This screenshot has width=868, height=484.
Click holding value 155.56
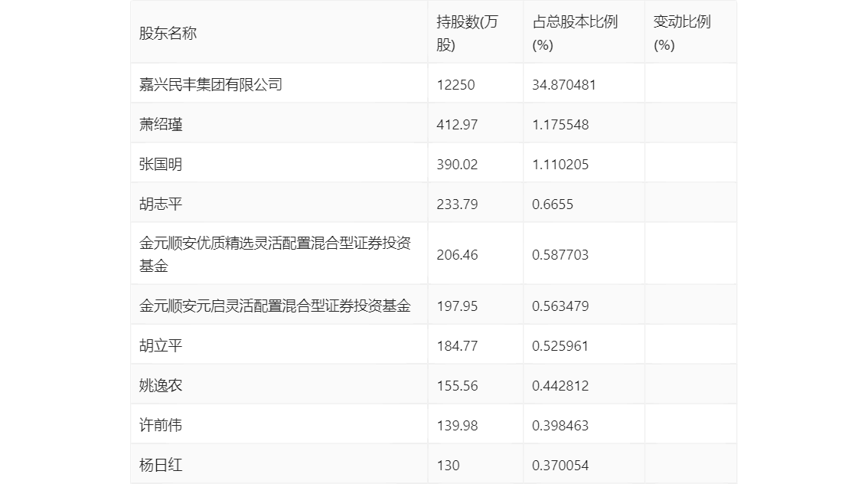point(457,386)
